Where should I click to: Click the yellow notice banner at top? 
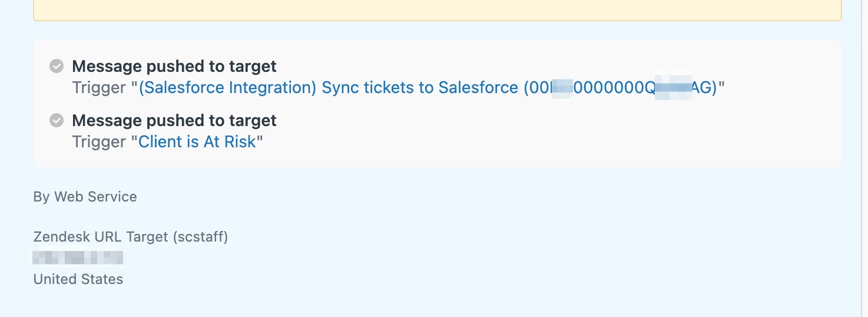click(437, 10)
